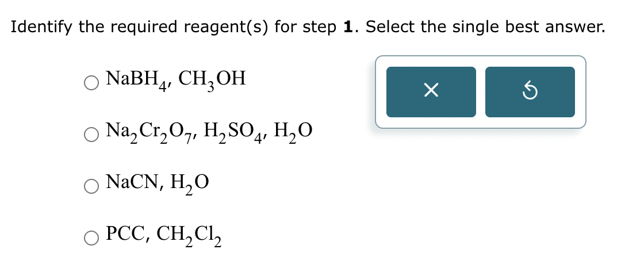Pick the PCC, CH2Cl2 radio button
This screenshot has width=644, height=276.
coord(92,235)
